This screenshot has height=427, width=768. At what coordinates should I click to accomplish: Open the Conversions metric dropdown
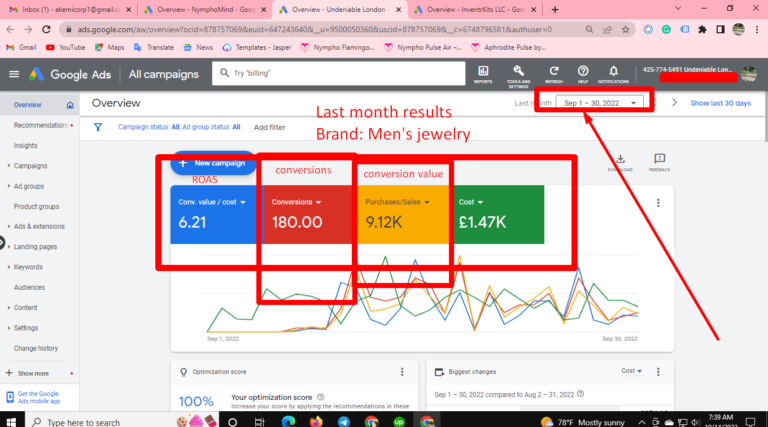click(x=298, y=202)
